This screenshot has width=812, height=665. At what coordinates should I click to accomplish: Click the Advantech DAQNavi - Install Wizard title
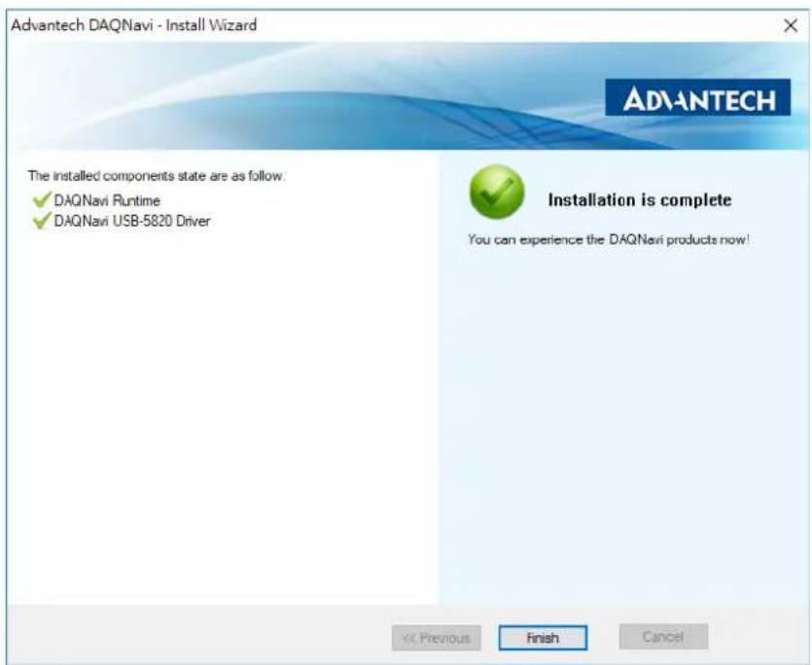tap(133, 25)
